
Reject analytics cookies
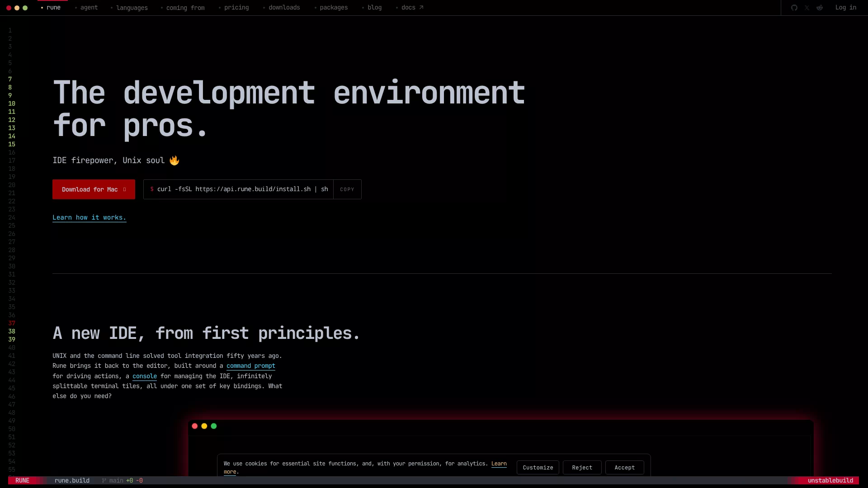tap(582, 468)
